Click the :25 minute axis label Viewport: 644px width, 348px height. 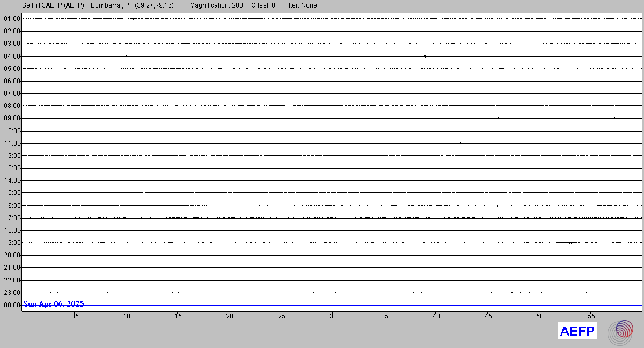(x=281, y=316)
